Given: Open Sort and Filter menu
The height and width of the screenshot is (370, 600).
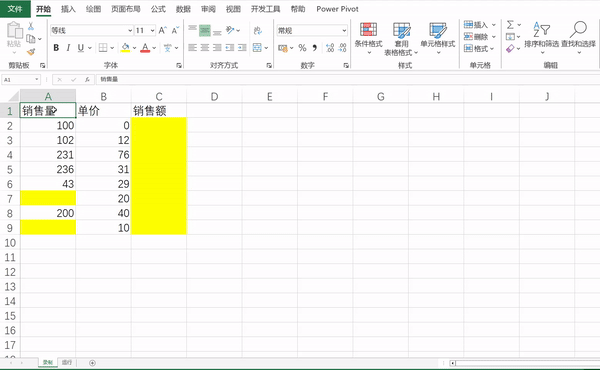Looking at the screenshot, I should [541, 37].
